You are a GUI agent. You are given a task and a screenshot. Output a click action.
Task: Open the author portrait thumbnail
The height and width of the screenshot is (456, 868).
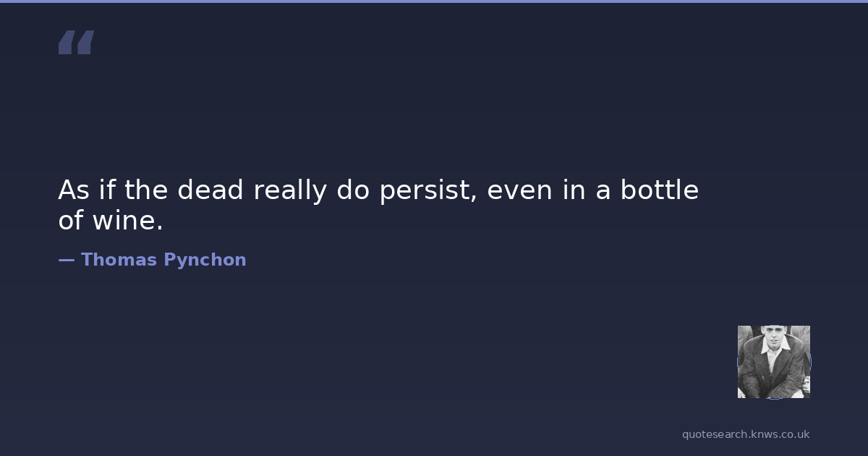[x=773, y=361]
